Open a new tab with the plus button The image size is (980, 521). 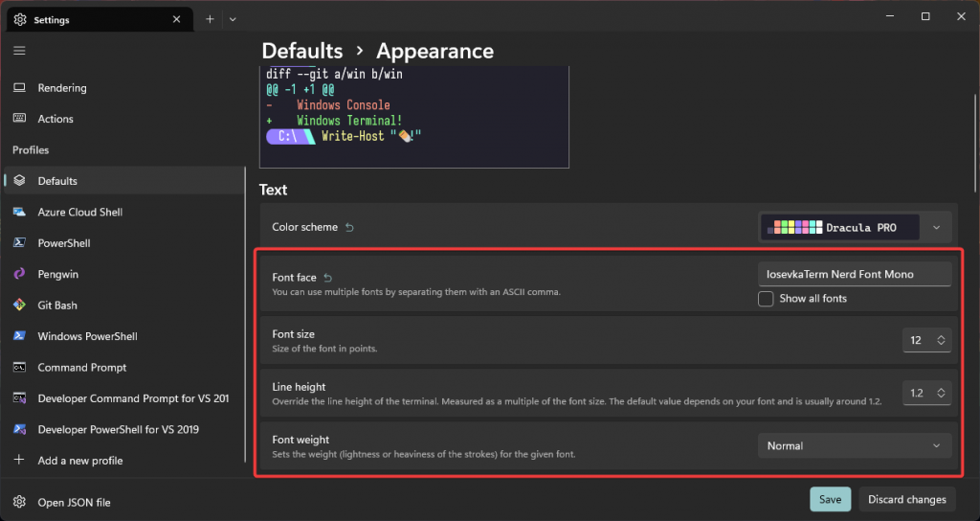[x=210, y=19]
